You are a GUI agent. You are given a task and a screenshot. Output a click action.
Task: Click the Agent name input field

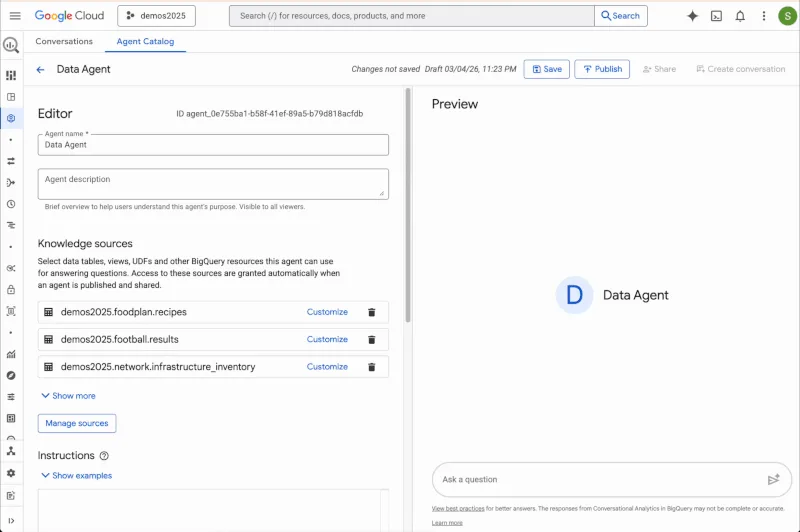[213, 145]
